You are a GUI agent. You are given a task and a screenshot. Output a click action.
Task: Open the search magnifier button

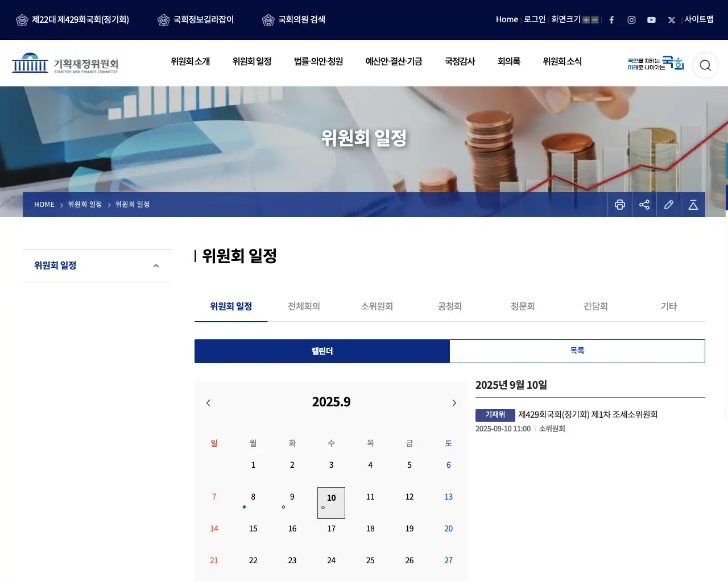(705, 65)
